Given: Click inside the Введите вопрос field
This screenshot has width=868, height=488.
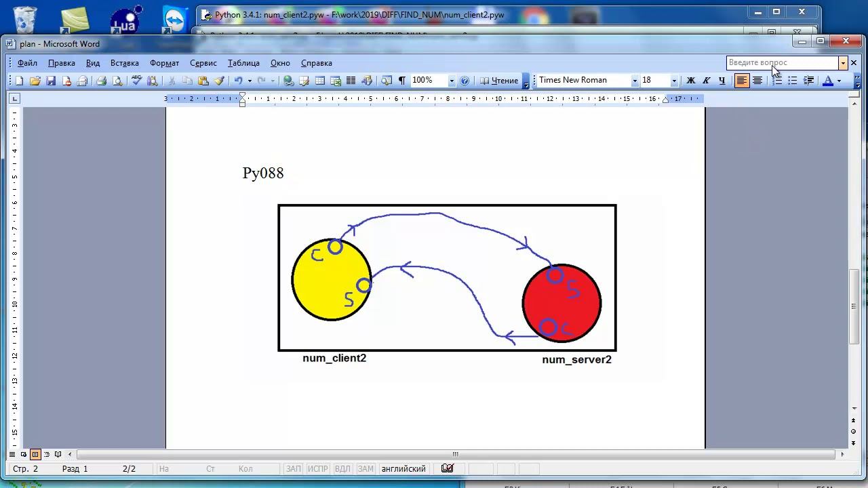Looking at the screenshot, I should coord(782,63).
